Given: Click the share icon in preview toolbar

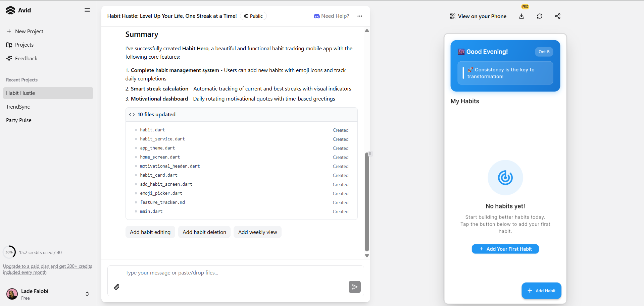Looking at the screenshot, I should 558,16.
